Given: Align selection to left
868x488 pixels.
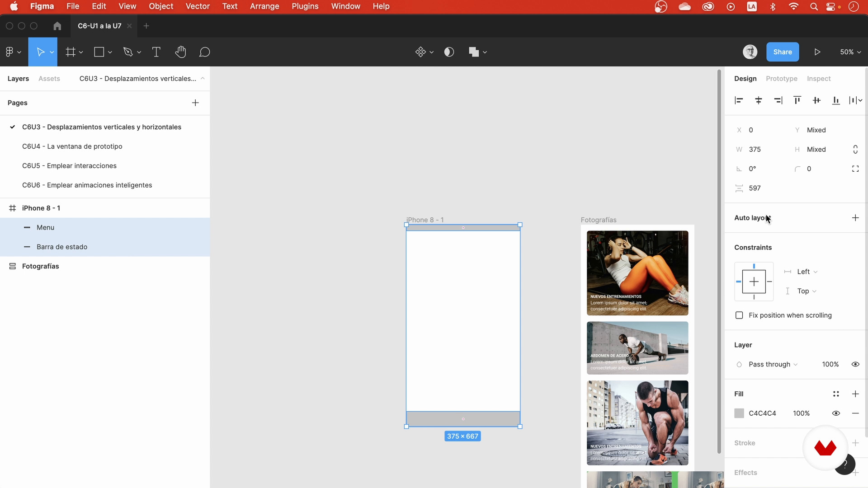Looking at the screenshot, I should point(739,100).
